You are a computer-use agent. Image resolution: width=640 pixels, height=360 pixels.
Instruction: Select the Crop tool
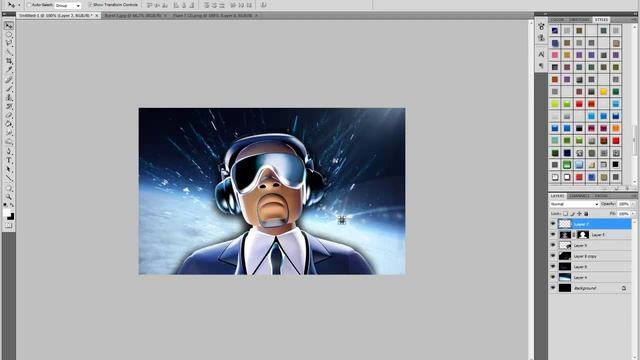pyautogui.click(x=9, y=61)
